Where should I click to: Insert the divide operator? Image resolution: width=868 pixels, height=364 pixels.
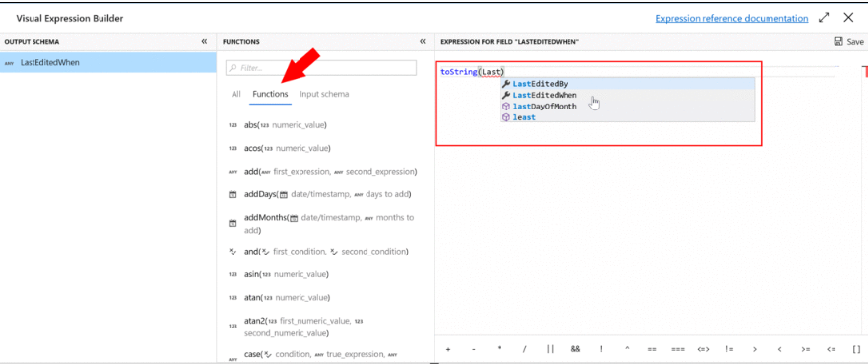coord(524,349)
